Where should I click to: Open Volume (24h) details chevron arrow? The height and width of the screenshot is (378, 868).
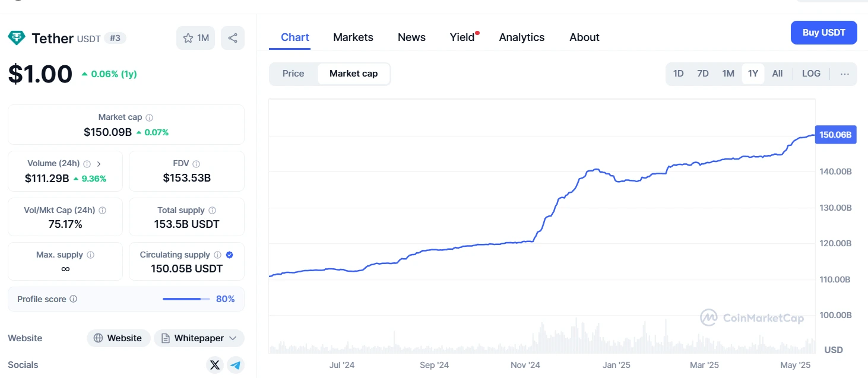pos(99,164)
